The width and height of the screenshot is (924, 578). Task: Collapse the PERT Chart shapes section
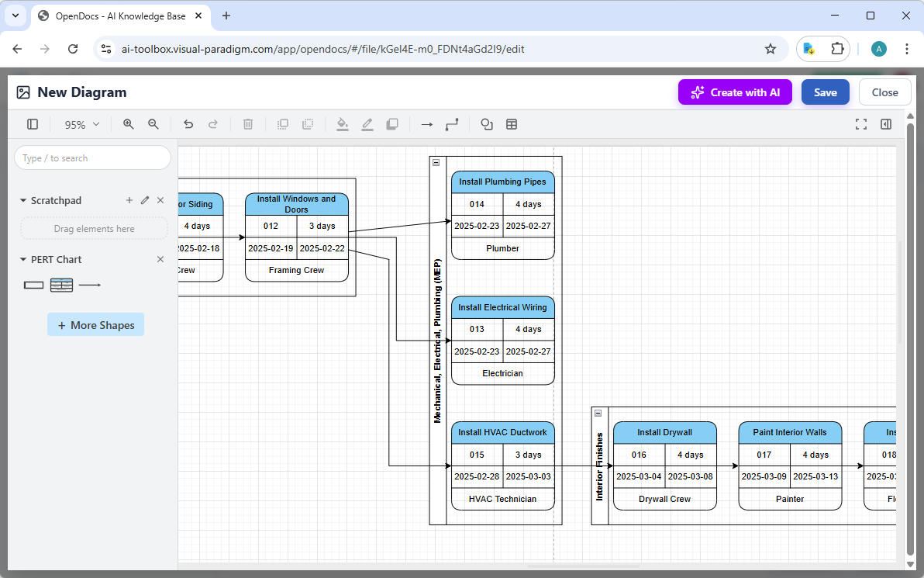coord(22,259)
